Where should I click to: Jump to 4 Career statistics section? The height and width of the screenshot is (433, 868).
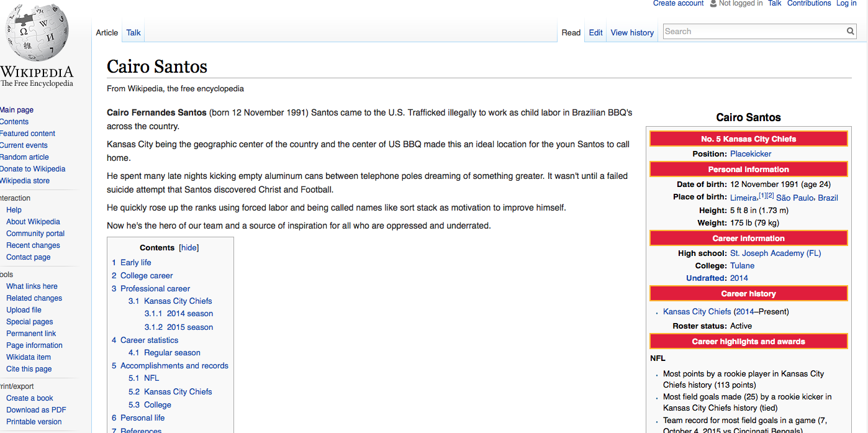tap(145, 340)
